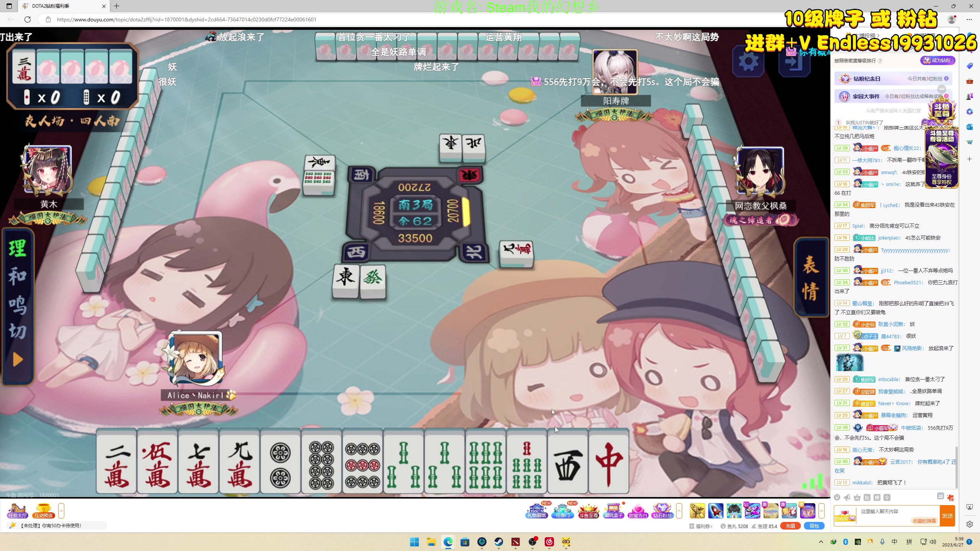Viewport: 980px width, 551px height.
Task: Open the game settings gear icon
Action: point(748,61)
